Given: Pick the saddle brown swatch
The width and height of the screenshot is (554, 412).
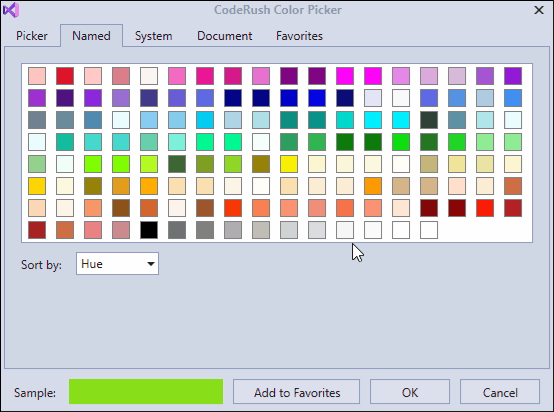Looking at the screenshot, I should [x=121, y=208].
